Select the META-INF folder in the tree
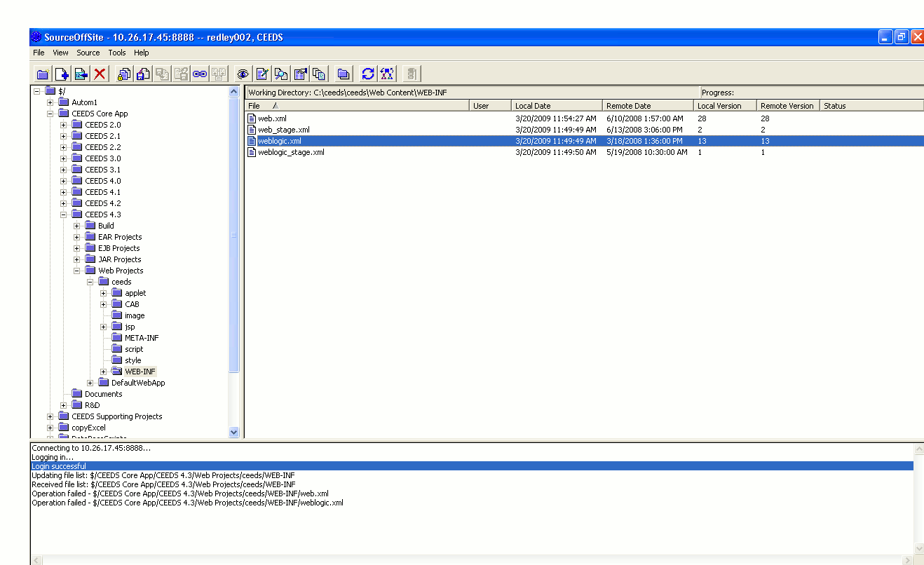The image size is (924, 565). tap(142, 338)
